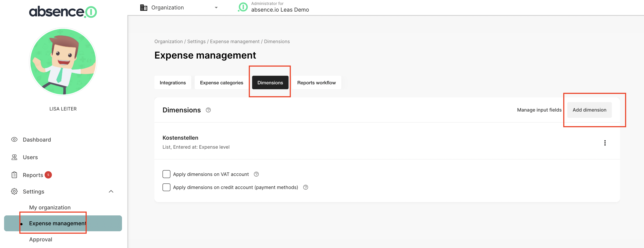Enable Apply dimensions on VAT account

click(x=166, y=174)
